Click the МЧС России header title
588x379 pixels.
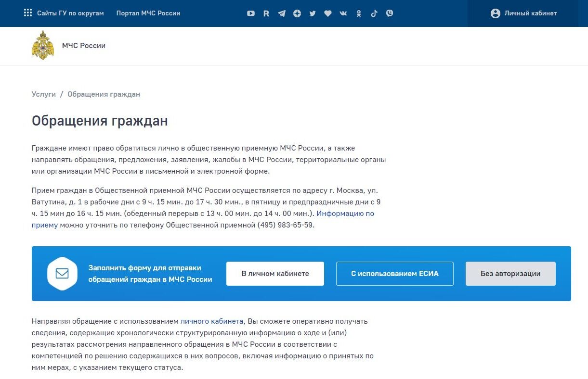point(84,46)
